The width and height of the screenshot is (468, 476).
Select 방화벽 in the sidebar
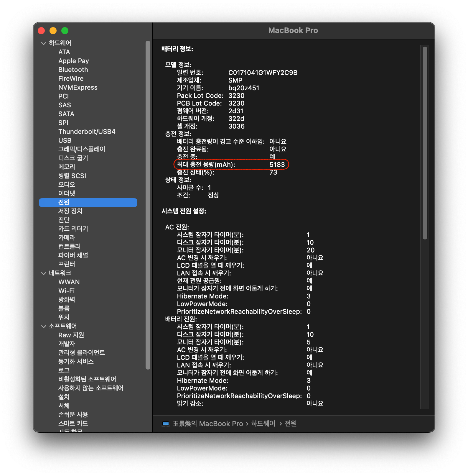pos(67,300)
